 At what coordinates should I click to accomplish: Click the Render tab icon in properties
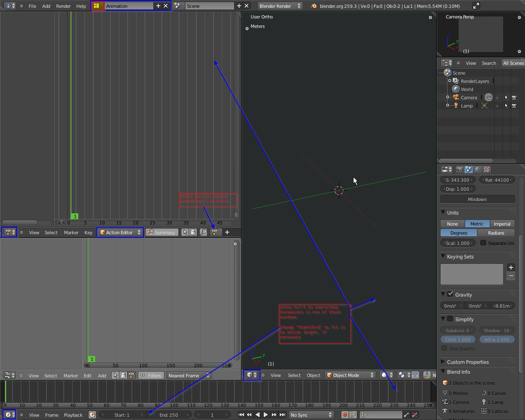pos(460,169)
